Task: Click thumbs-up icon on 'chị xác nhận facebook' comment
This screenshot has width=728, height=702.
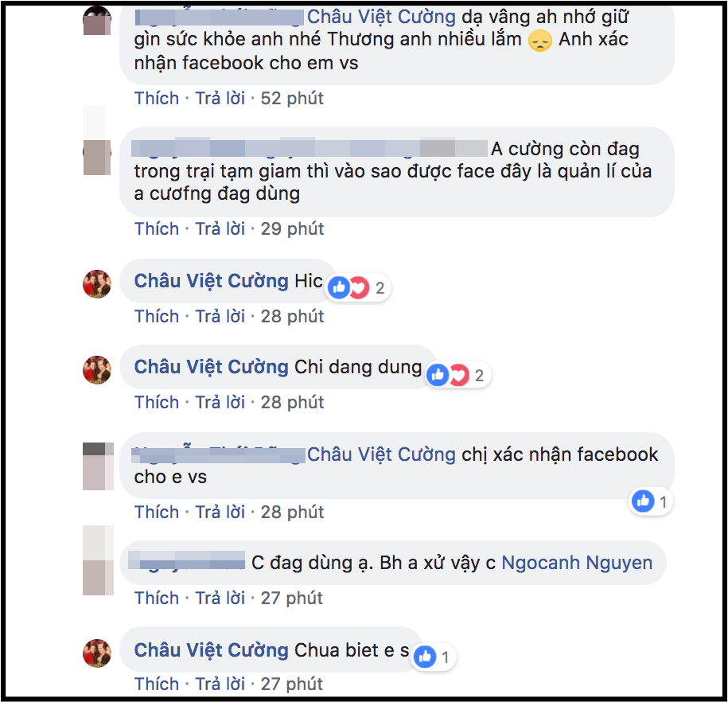Action: (x=643, y=501)
